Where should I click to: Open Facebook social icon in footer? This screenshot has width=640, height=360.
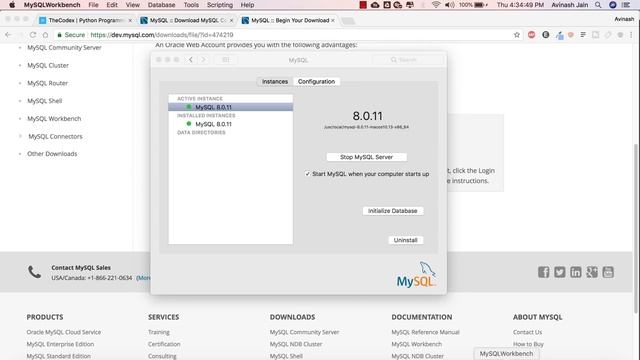point(543,272)
